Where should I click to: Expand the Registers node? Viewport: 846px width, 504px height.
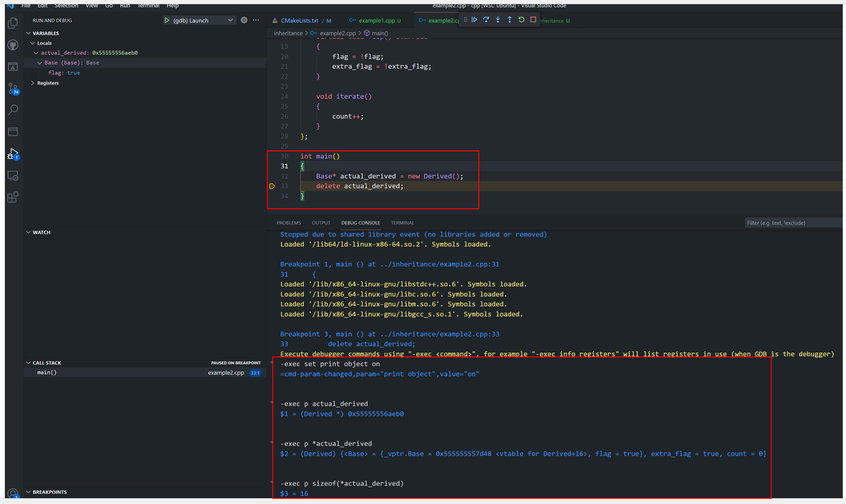click(33, 83)
